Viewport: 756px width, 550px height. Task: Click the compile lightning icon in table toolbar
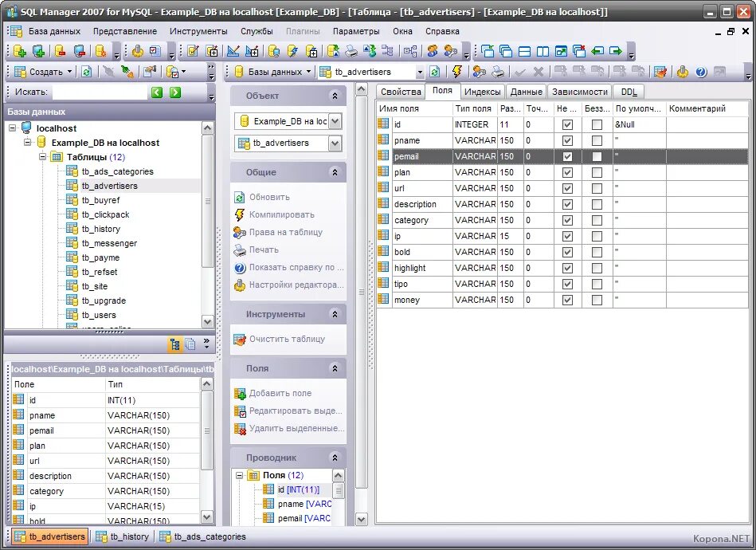point(457,72)
